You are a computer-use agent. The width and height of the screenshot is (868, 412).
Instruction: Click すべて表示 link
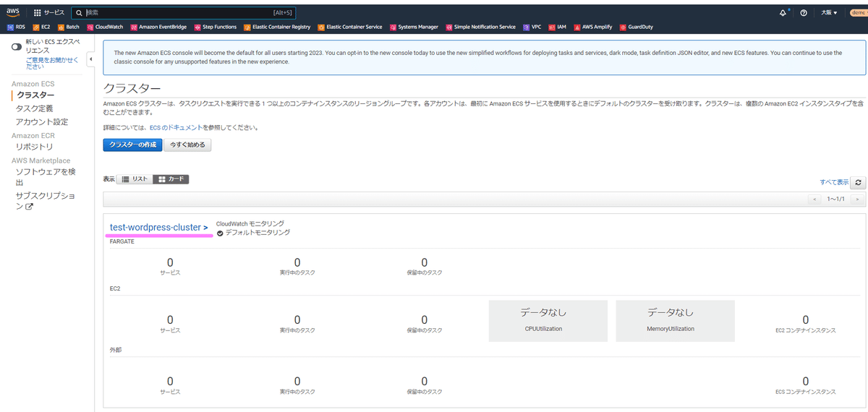click(834, 183)
